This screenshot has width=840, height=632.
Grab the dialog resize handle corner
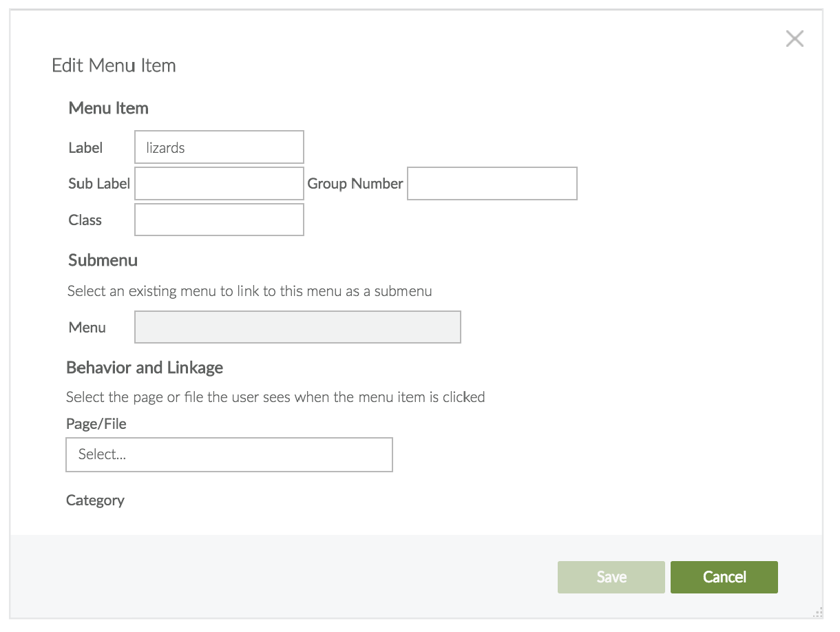pos(817,612)
